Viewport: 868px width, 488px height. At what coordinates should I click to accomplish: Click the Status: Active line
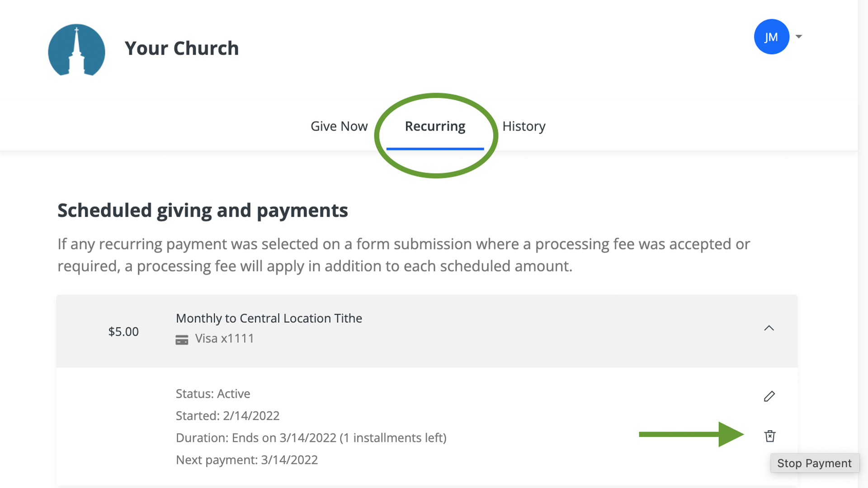tap(213, 394)
